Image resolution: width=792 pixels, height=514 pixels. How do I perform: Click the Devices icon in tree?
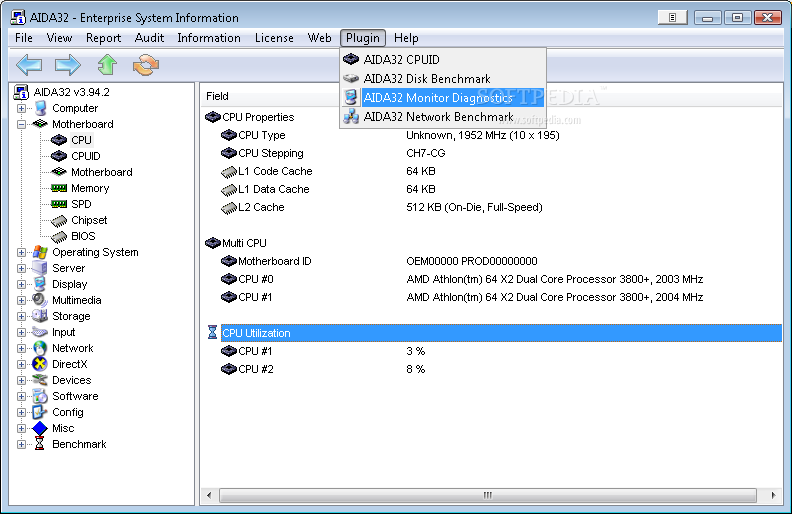click(40, 380)
